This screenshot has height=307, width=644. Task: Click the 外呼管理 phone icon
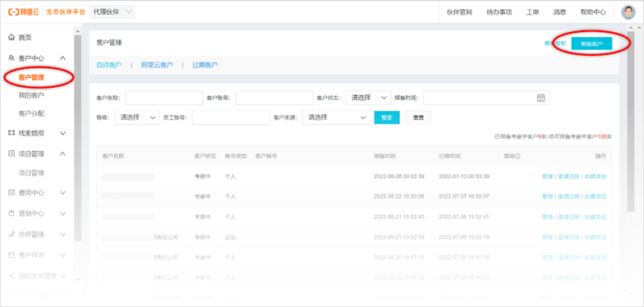pyautogui.click(x=11, y=235)
